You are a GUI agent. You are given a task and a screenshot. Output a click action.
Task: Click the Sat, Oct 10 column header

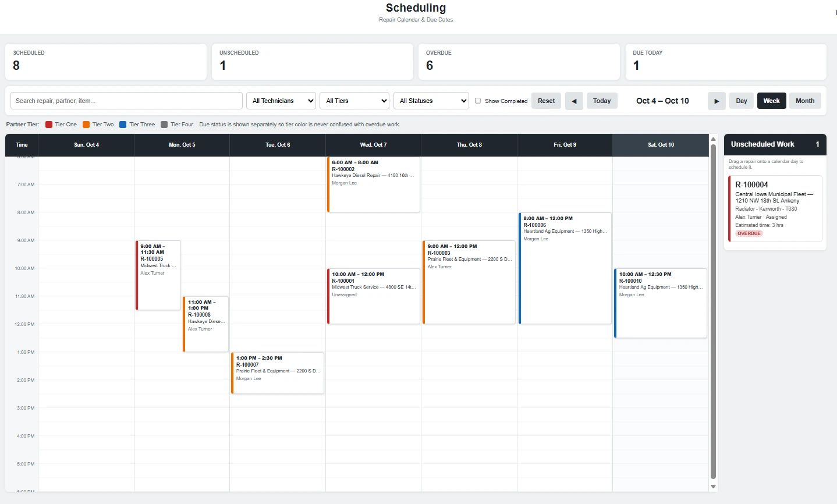pos(661,145)
